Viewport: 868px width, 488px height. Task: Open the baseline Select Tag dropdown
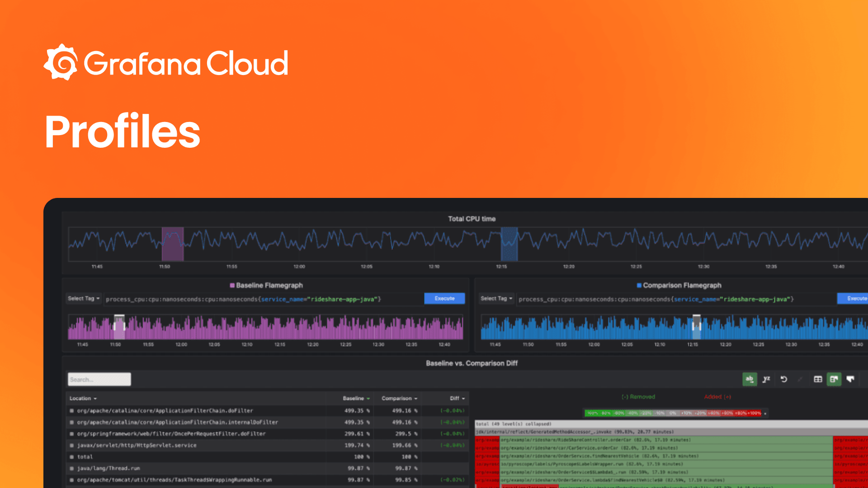(x=84, y=299)
